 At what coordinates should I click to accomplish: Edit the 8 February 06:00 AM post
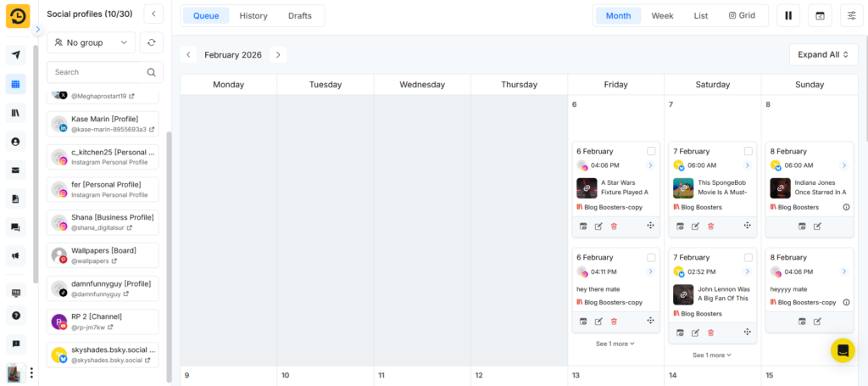pos(818,226)
